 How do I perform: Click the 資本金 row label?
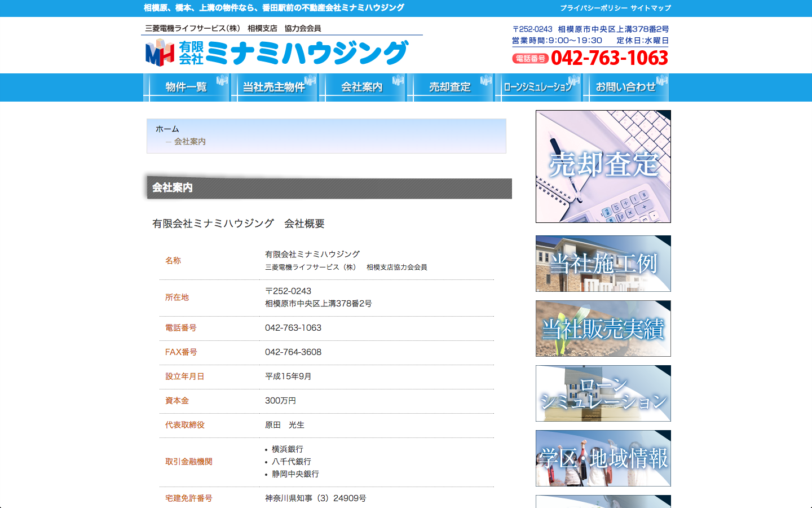[177, 401]
